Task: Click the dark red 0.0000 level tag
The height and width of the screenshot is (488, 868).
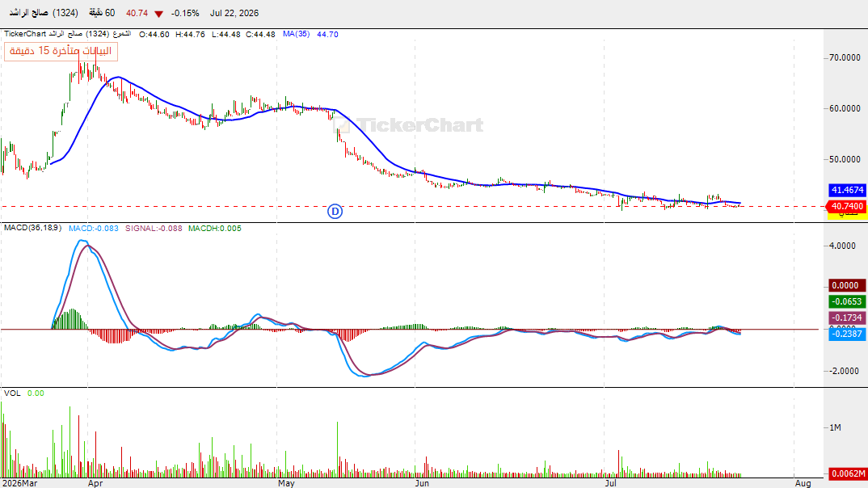Action: point(847,285)
